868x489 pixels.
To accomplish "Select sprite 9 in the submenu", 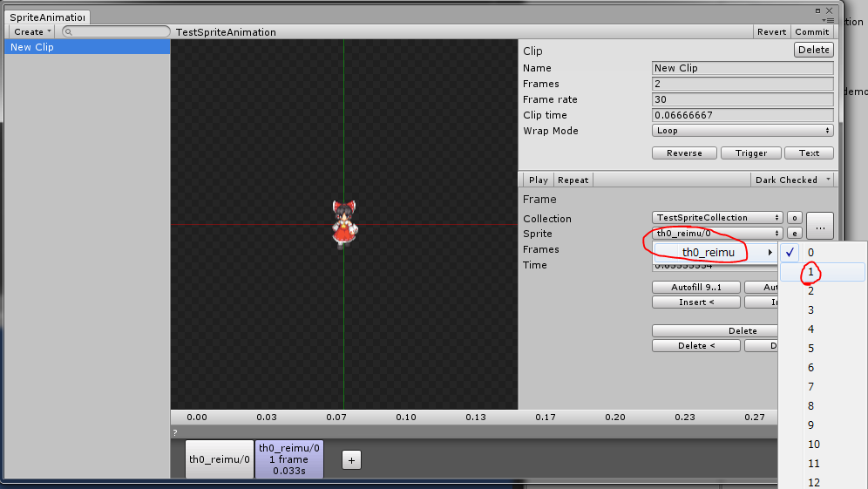I will [823, 425].
